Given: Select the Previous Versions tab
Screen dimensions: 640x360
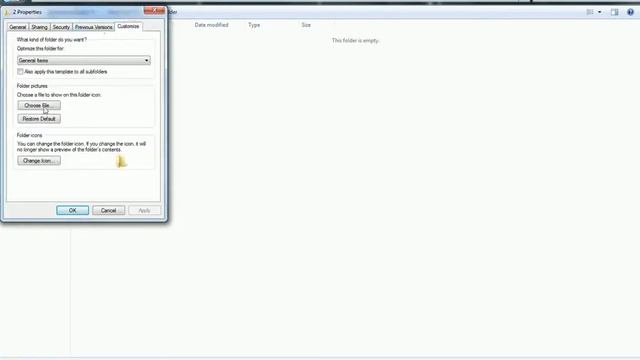Looking at the screenshot, I should 93,27.
